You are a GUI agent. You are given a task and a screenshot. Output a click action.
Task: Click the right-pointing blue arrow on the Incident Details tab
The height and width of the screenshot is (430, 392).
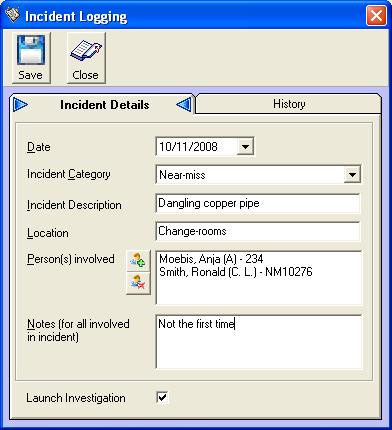[x=21, y=105]
